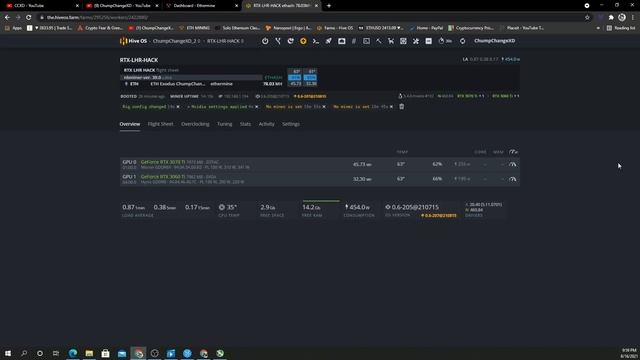This screenshot has width=640, height=360.
Task: Open the 'ETH MINING' bookmark
Action: [x=195, y=28]
